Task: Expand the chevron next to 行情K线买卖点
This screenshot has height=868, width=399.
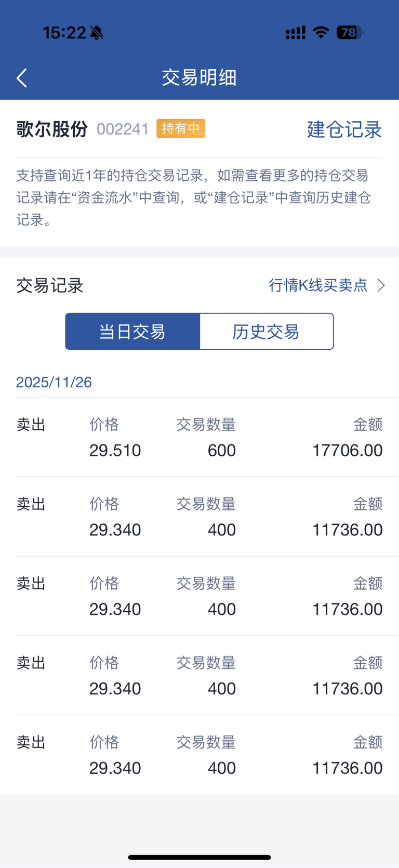Action: coord(381,285)
